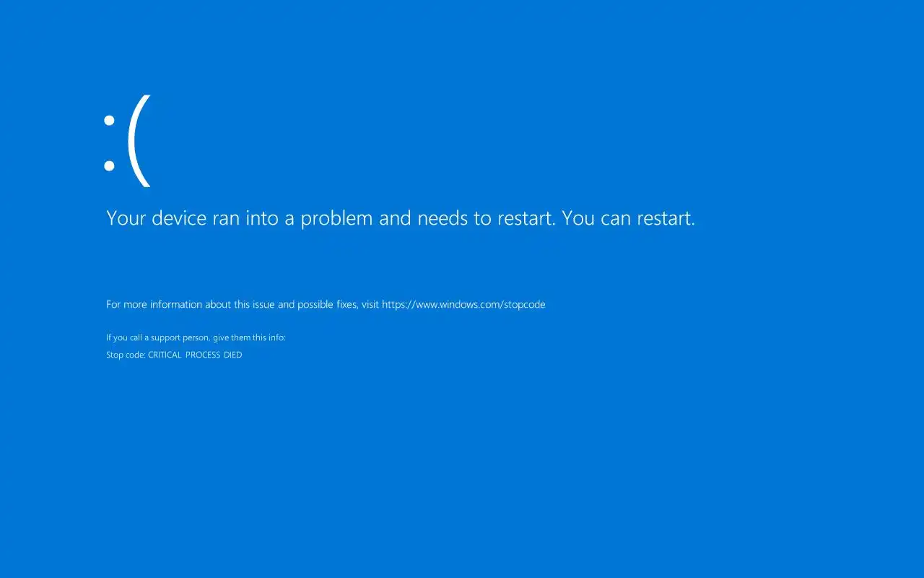The image size is (924, 578).
Task: Click 'Your device' at the message start
Action: click(156, 218)
